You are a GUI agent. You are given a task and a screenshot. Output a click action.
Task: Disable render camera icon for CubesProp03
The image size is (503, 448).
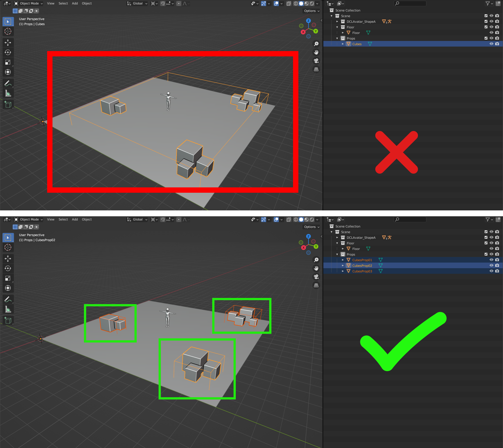497,271
